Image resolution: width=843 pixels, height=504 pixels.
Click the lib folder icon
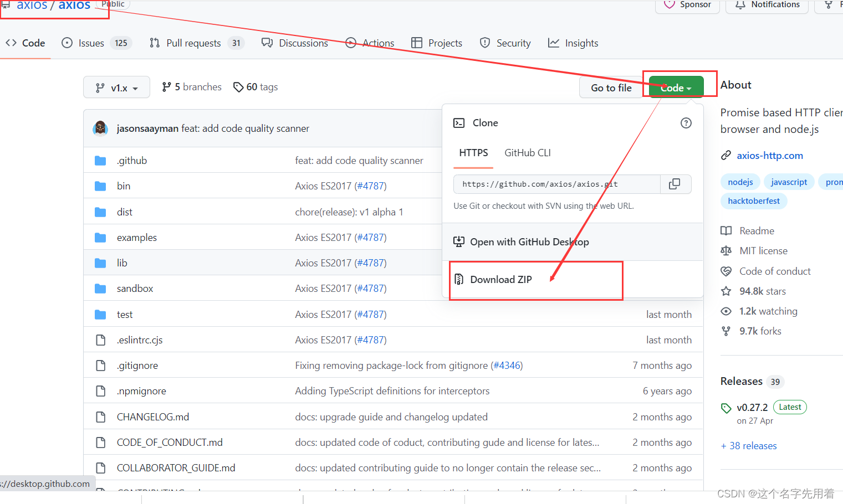[x=100, y=263]
